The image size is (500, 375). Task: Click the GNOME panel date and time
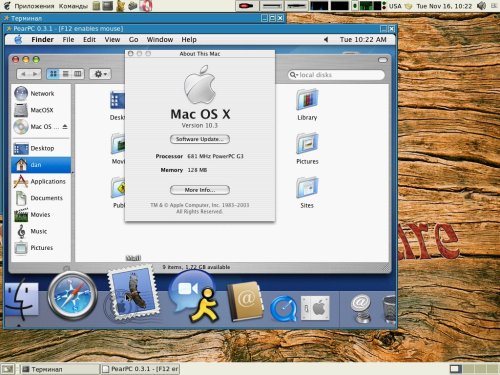(x=444, y=6)
